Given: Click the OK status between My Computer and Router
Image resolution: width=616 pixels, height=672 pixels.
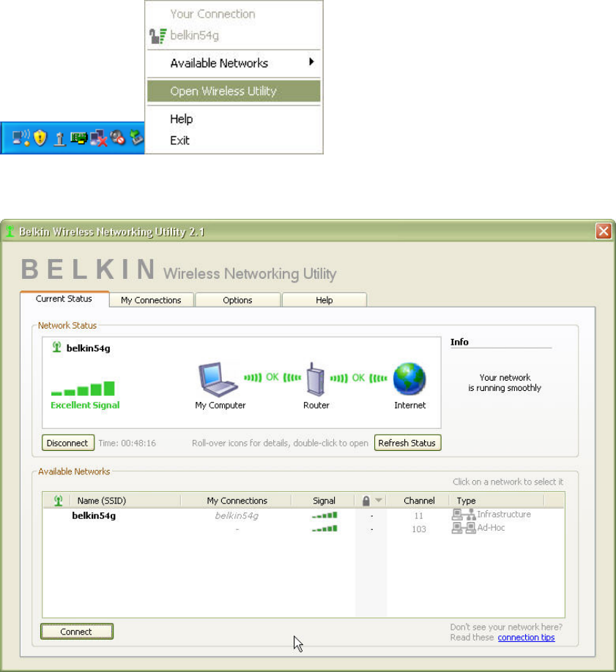Looking at the screenshot, I should point(272,377).
